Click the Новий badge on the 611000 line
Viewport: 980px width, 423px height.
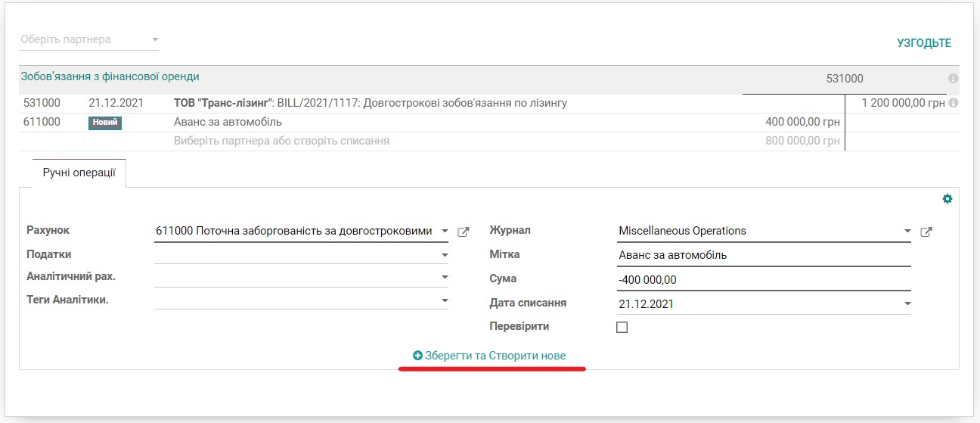coord(105,123)
